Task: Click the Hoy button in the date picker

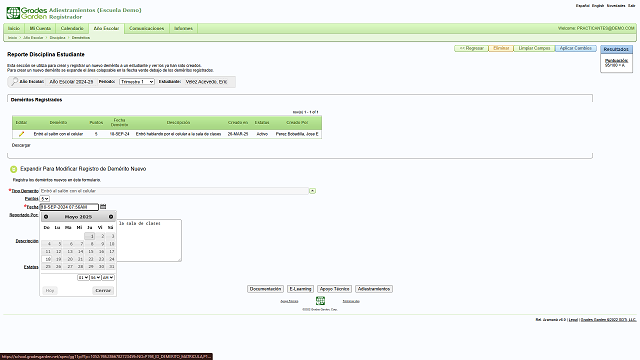Action: coord(50,291)
